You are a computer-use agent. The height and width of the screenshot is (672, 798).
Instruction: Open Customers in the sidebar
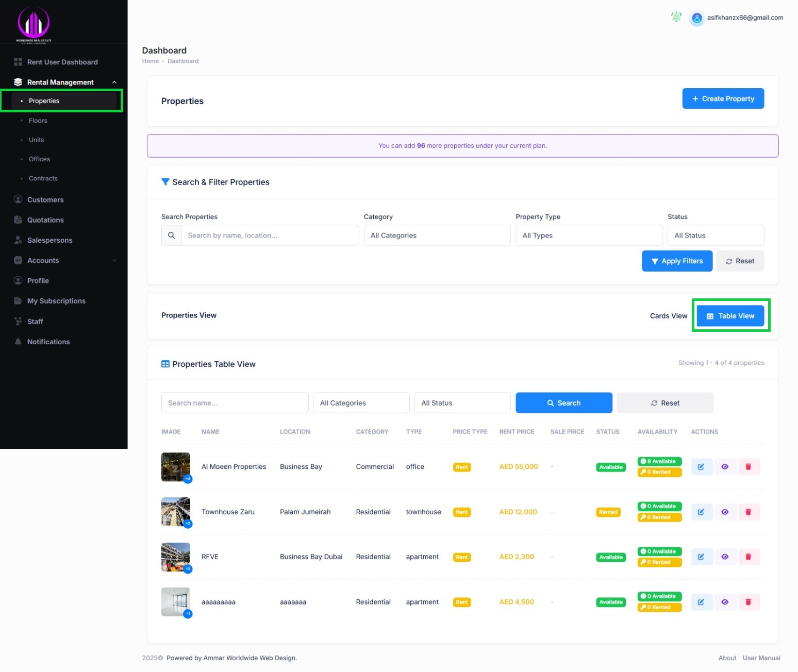(45, 200)
